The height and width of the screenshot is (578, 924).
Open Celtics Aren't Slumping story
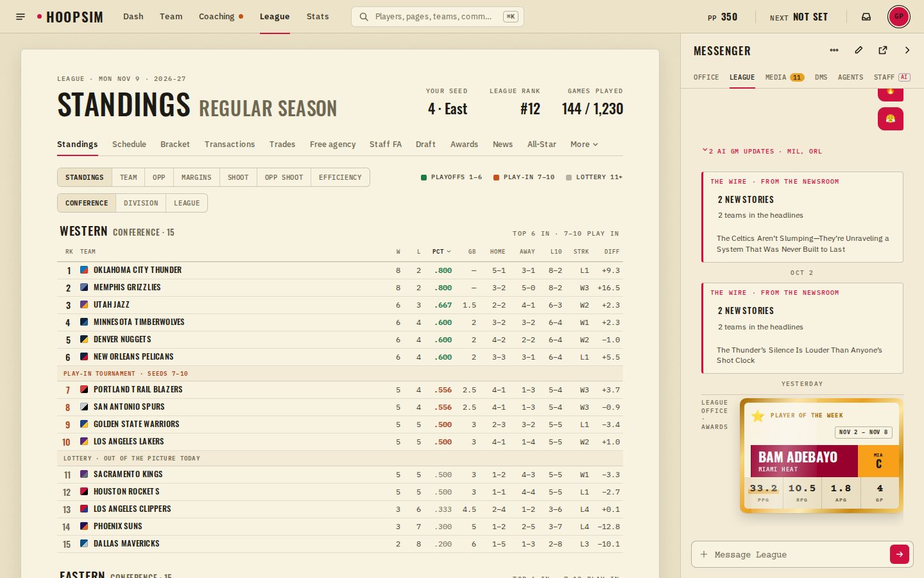(802, 244)
